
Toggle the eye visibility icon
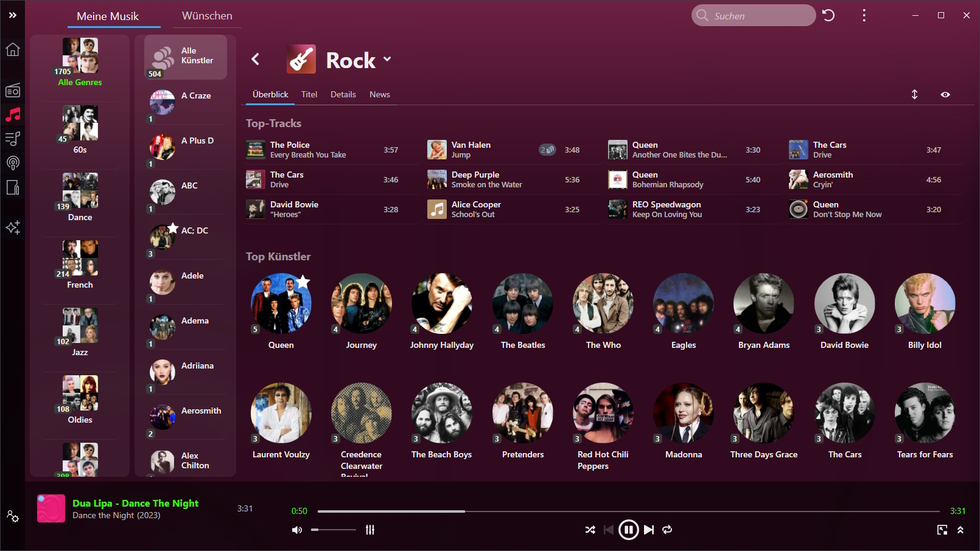click(x=945, y=94)
